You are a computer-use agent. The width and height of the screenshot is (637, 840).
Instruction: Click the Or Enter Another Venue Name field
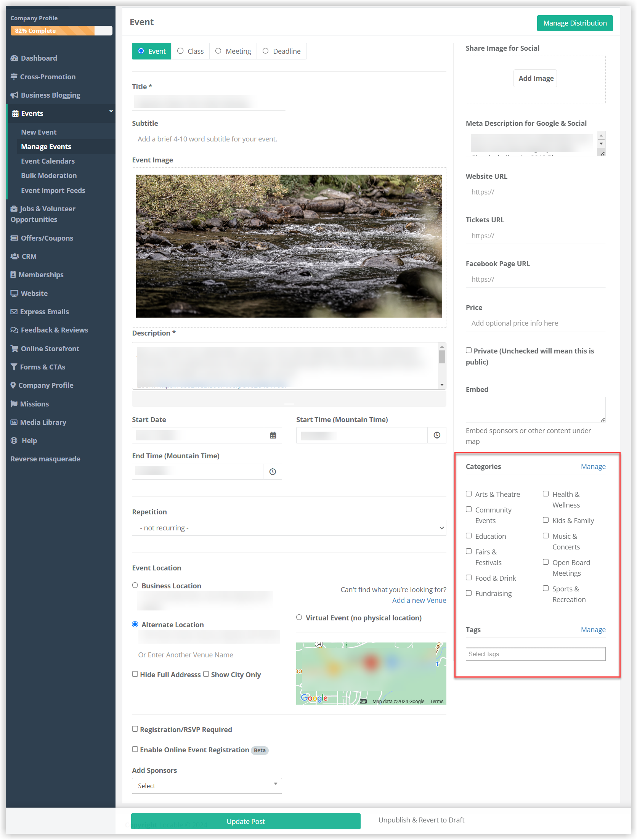click(x=207, y=655)
